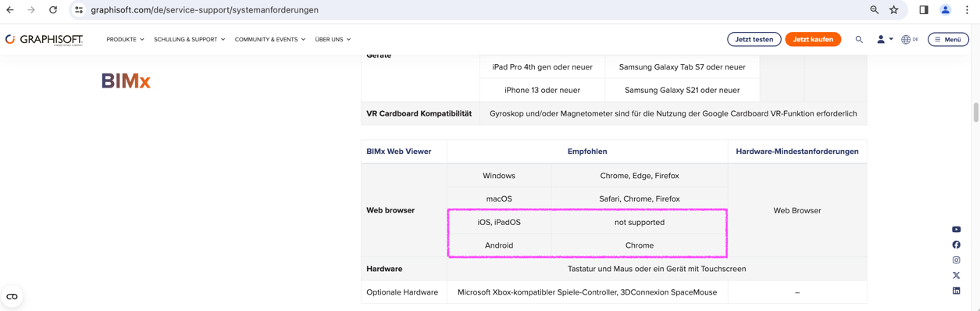Open the cookie settings icon
980x311 pixels.
point(12,297)
